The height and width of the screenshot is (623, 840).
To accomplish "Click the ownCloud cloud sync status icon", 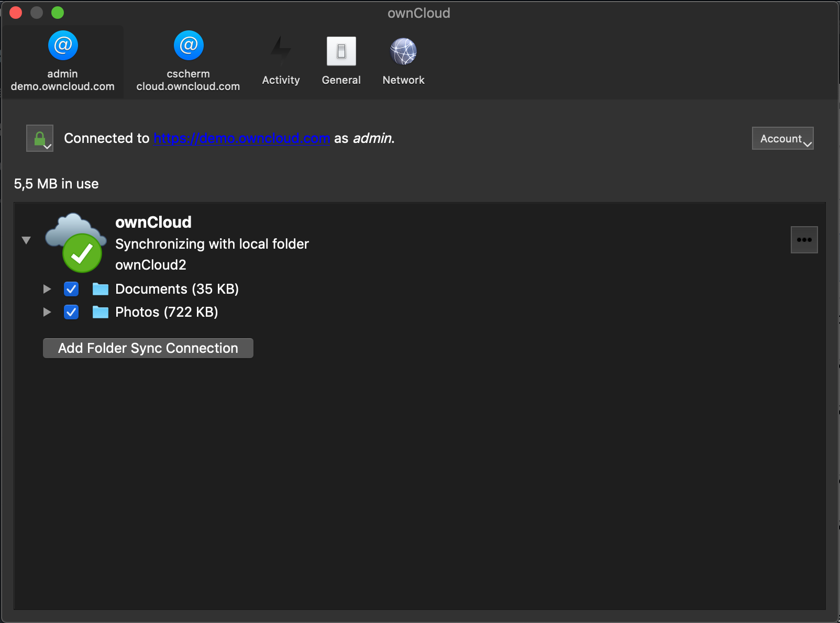I will [76, 243].
